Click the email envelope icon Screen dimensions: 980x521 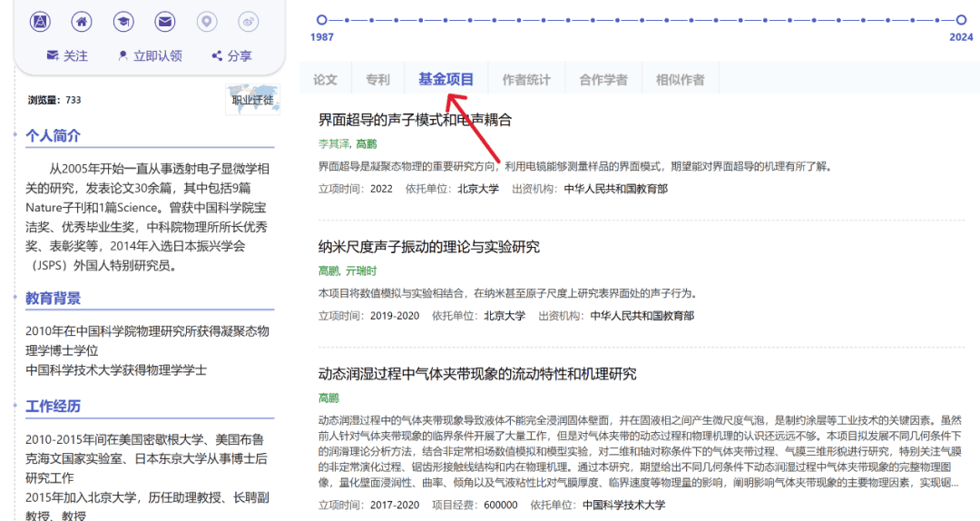pyautogui.click(x=164, y=21)
